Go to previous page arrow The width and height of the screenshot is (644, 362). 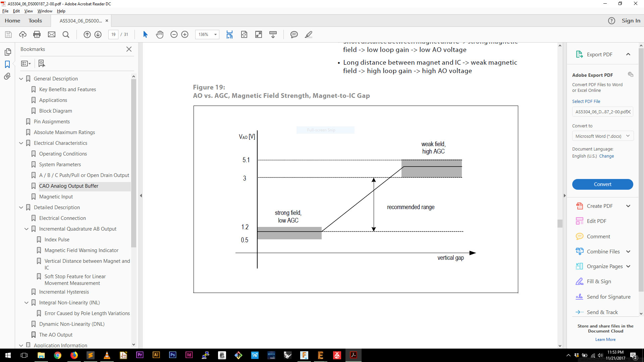point(87,35)
